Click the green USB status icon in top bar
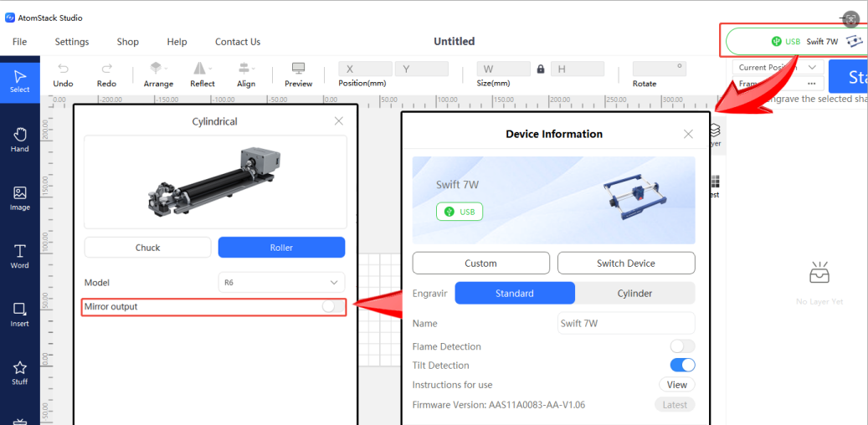 pyautogui.click(x=777, y=41)
